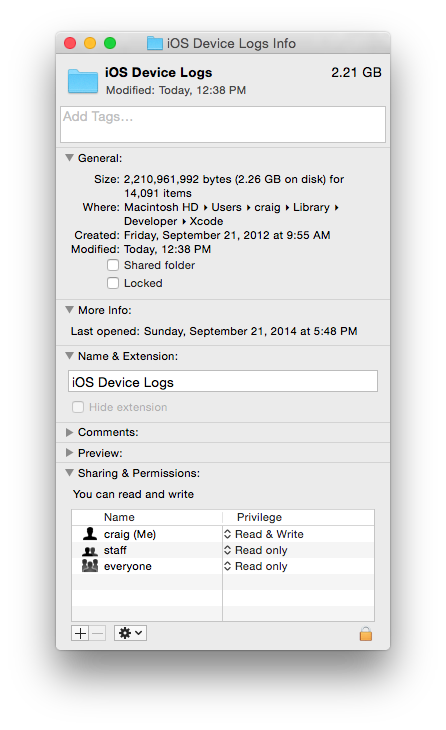
Task: Expand the Comments section
Action: [69, 433]
